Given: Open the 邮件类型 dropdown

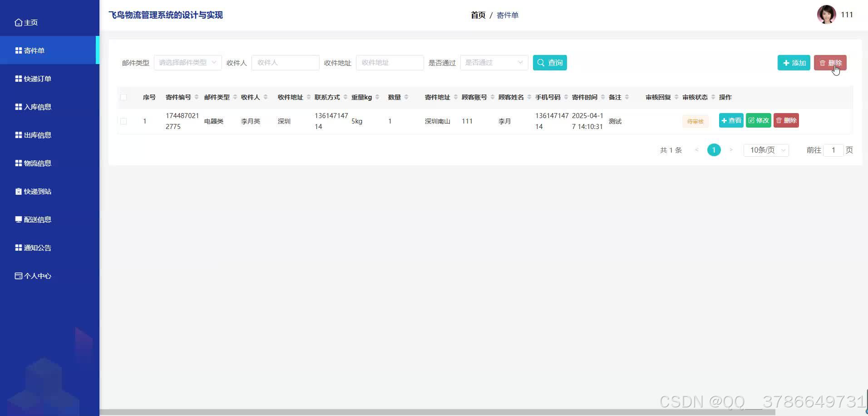Looking at the screenshot, I should pyautogui.click(x=188, y=63).
